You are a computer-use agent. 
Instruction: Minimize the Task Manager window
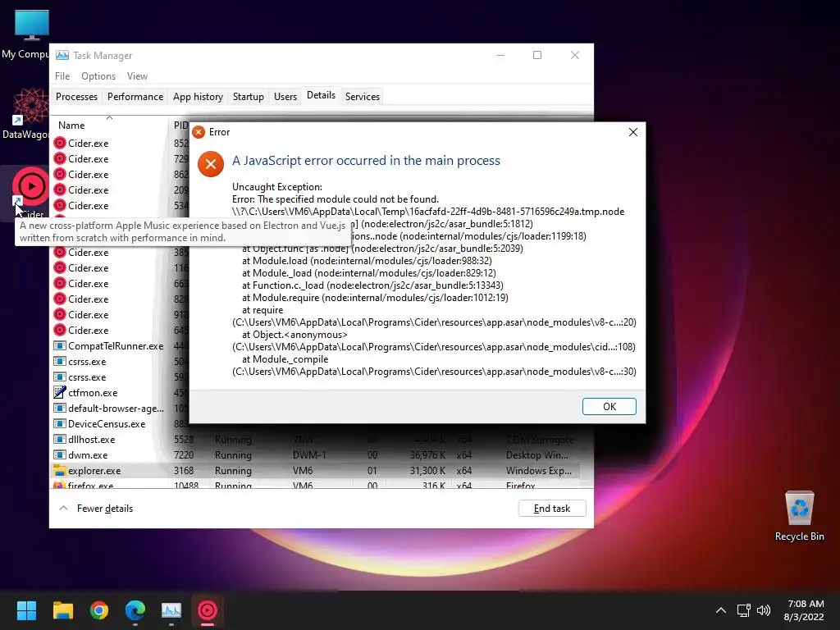click(x=500, y=55)
